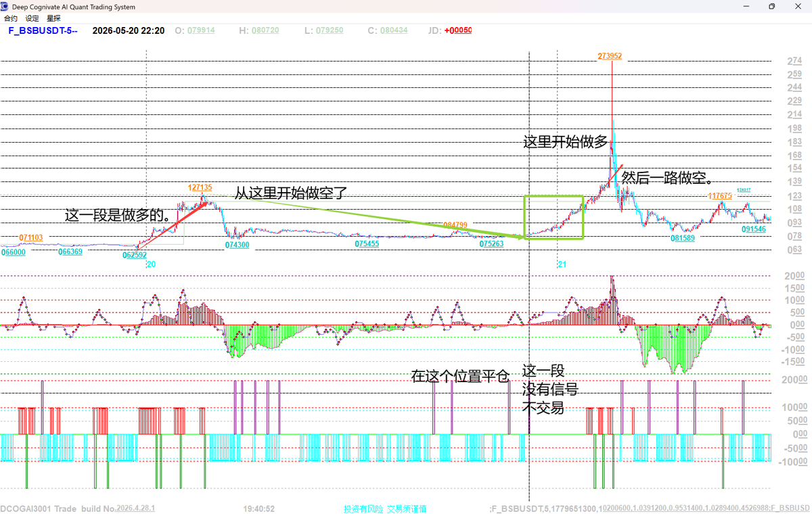Click the 139 price axis value

pyautogui.click(x=795, y=182)
